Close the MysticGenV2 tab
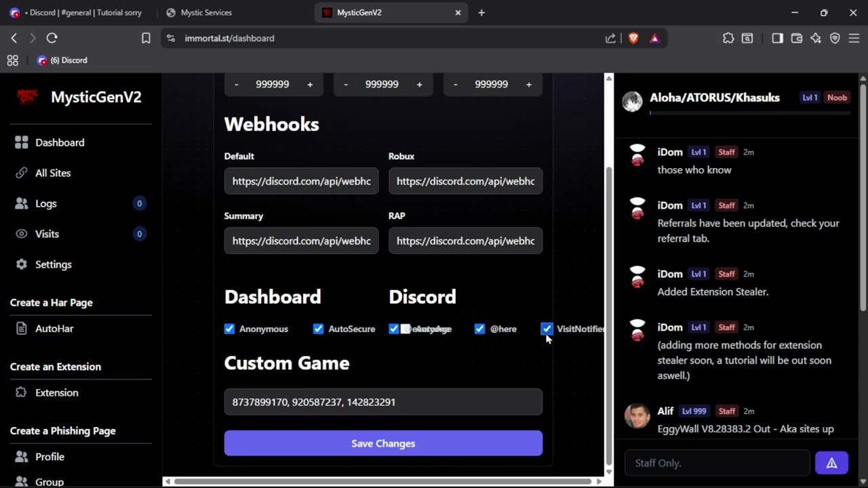Viewport: 868px width, 488px height. click(x=458, y=12)
